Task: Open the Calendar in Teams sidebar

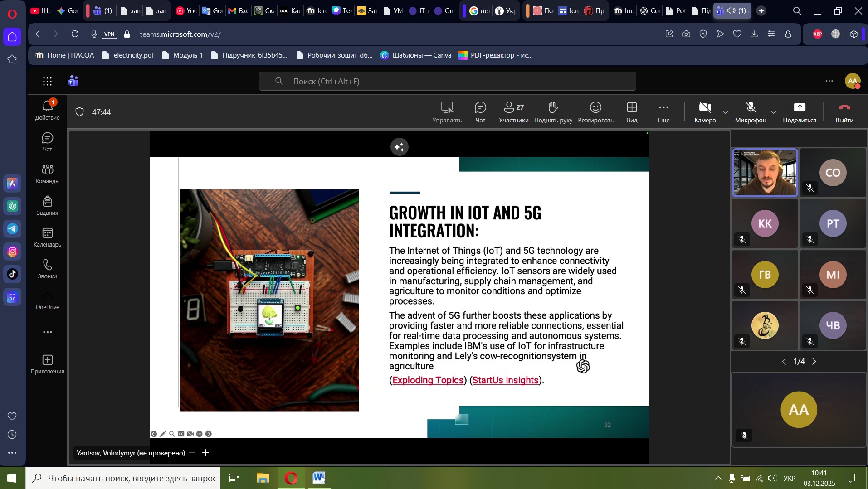Action: tap(47, 237)
